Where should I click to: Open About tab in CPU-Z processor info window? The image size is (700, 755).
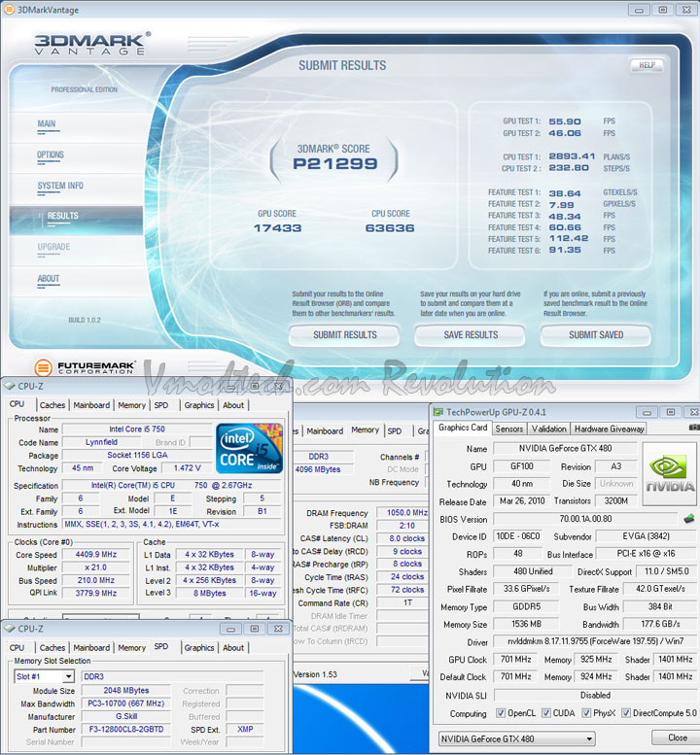point(233,405)
